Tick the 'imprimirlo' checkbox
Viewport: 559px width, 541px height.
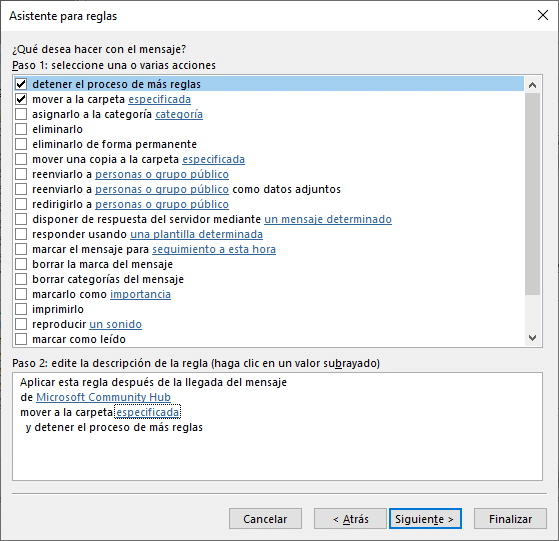click(21, 309)
